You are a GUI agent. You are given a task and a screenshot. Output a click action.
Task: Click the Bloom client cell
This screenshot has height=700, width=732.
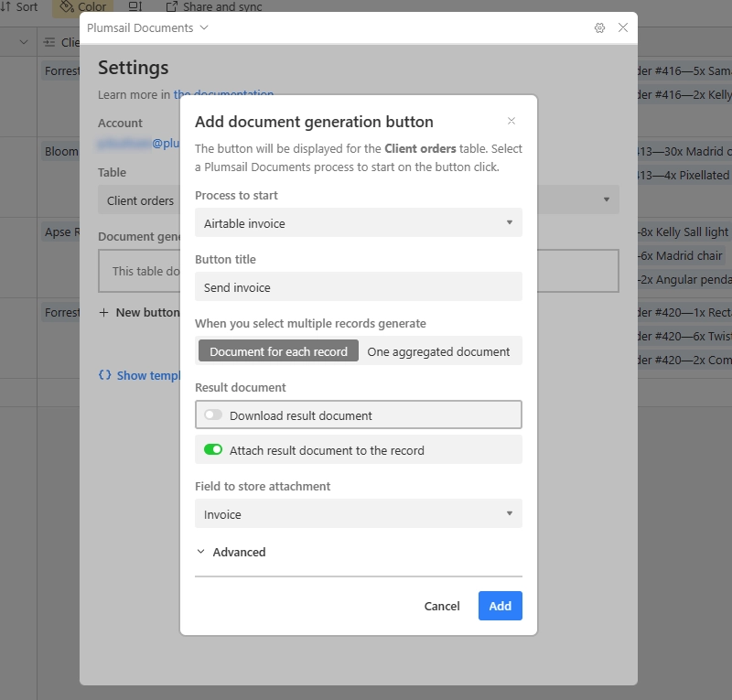pyautogui.click(x=61, y=151)
